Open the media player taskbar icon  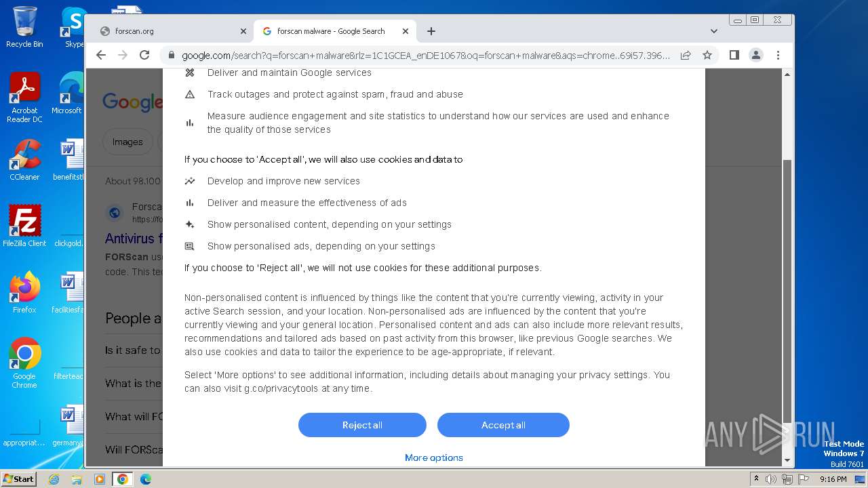(x=100, y=479)
